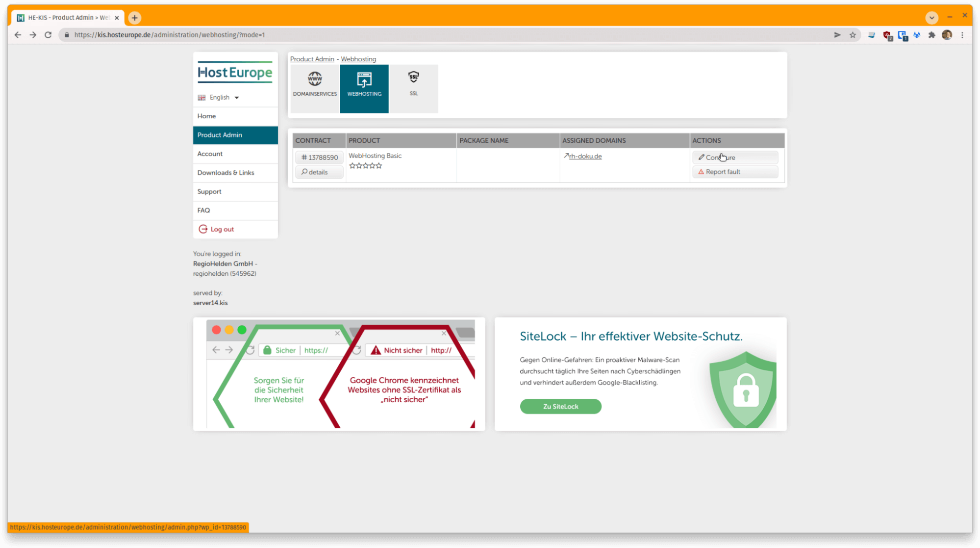Image resolution: width=980 pixels, height=548 pixels.
Task: Click the PRODUCT column header
Action: [401, 140]
